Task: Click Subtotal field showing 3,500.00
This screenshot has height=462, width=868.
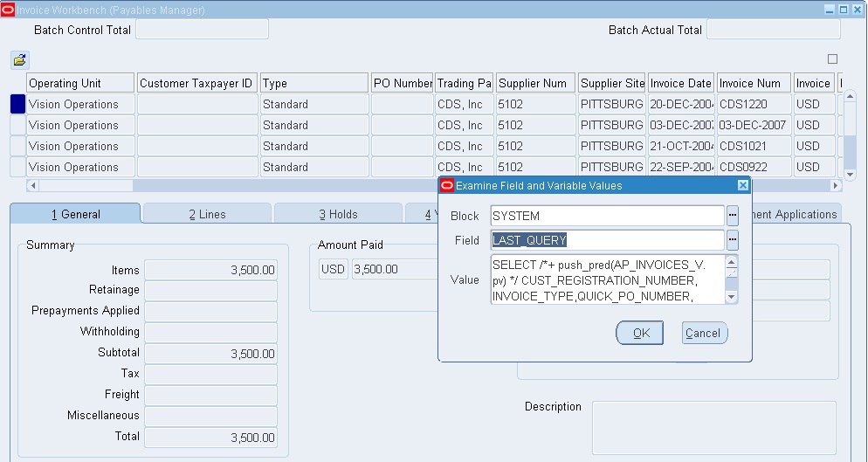Action: (210, 354)
